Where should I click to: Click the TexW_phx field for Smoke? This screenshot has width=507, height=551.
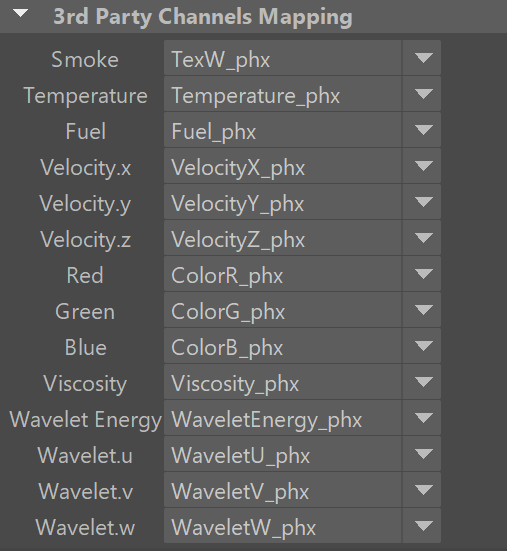tap(283, 58)
